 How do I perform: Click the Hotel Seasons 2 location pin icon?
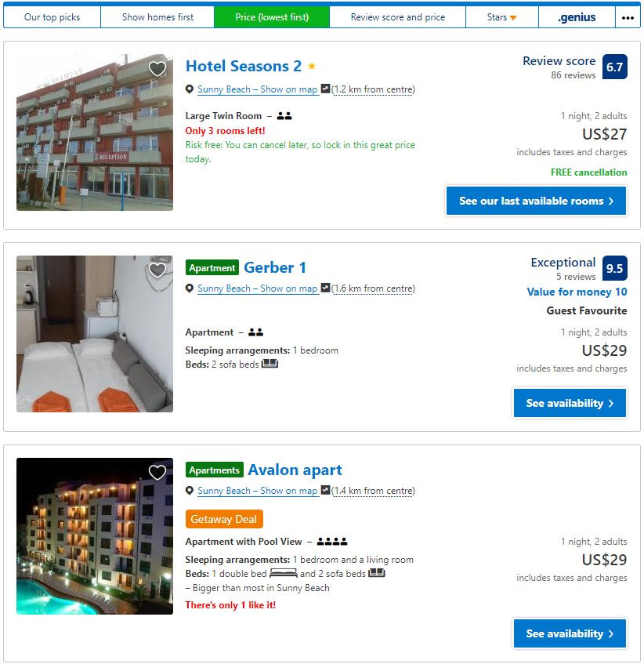(x=190, y=89)
